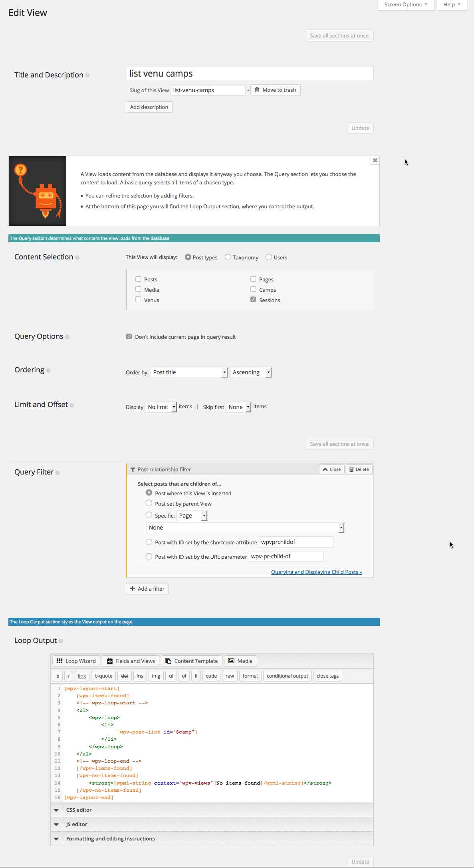The width and height of the screenshot is (474, 868).
Task: Click ul editor button
Action: [171, 676]
